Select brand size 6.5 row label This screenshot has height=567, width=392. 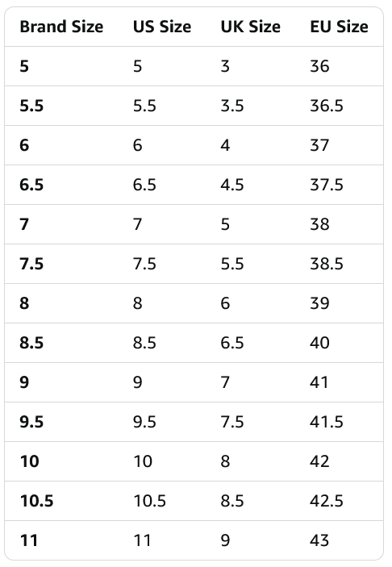(31, 185)
